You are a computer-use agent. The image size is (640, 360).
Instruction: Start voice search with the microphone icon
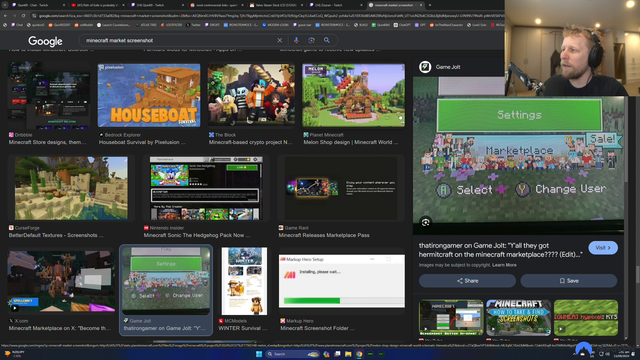[x=296, y=40]
